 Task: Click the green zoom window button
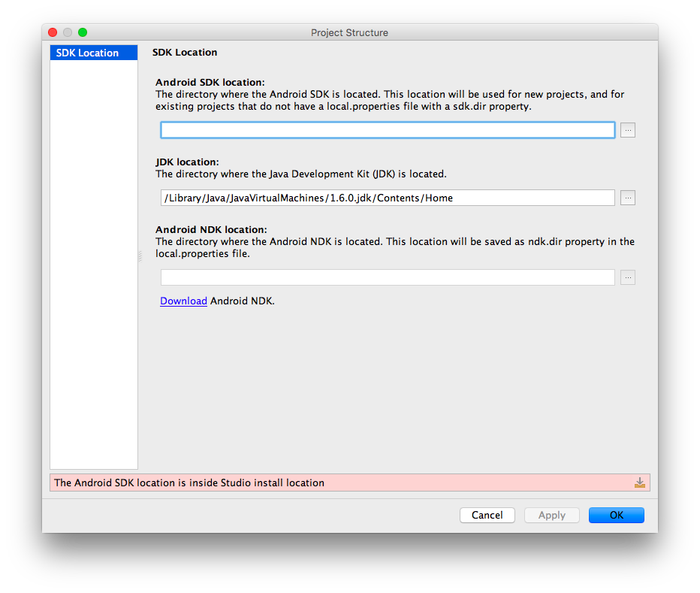[x=83, y=32]
